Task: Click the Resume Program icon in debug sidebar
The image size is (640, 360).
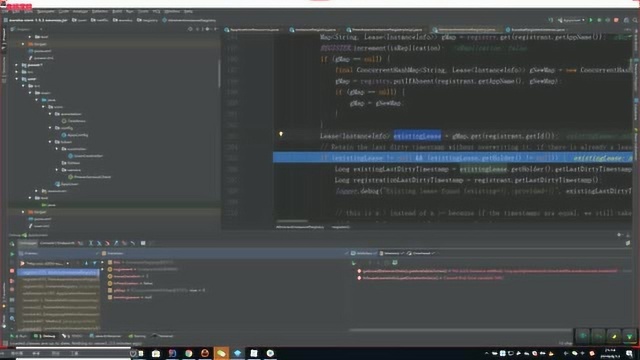Action: coord(12,254)
